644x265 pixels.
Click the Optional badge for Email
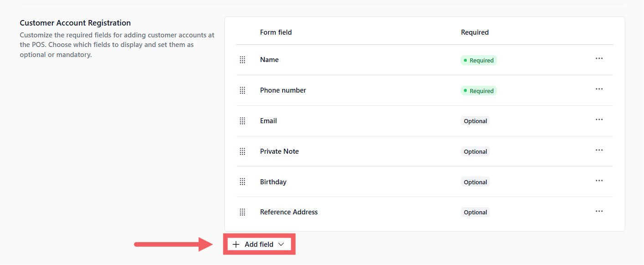tap(475, 121)
